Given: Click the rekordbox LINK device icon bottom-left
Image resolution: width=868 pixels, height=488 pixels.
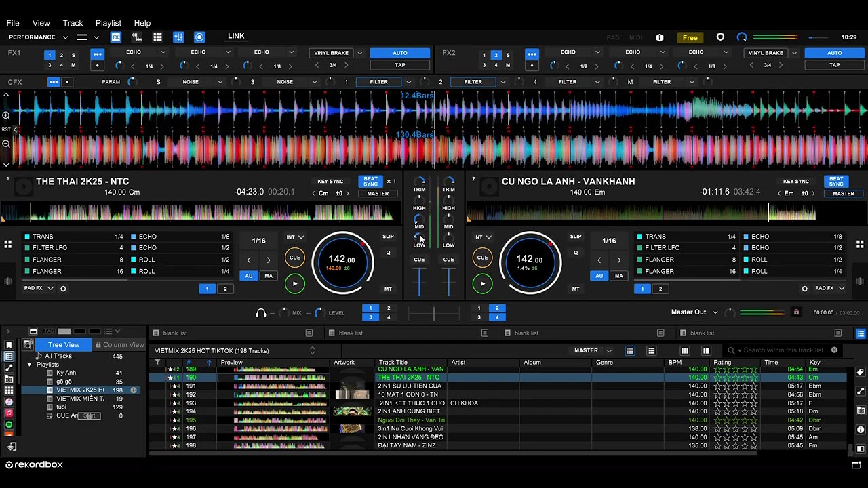Looking at the screenshot, I should (12, 447).
